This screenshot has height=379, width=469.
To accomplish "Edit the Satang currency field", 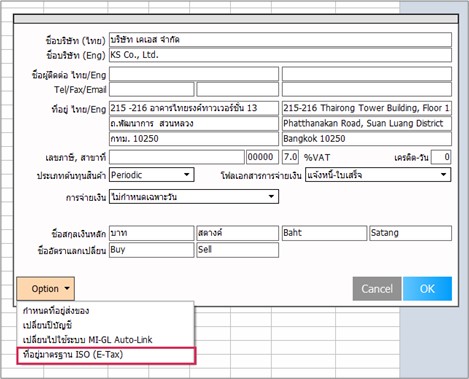I will pos(411,233).
